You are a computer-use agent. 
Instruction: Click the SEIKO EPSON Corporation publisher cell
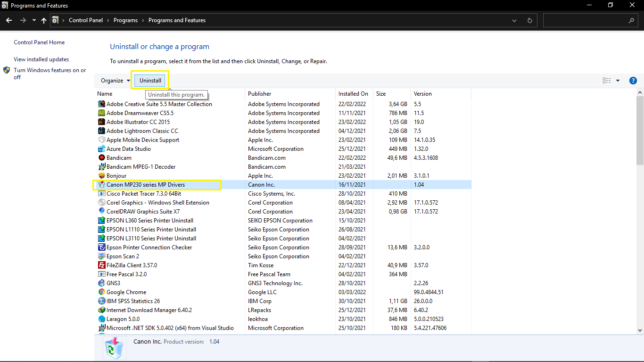coord(280,221)
